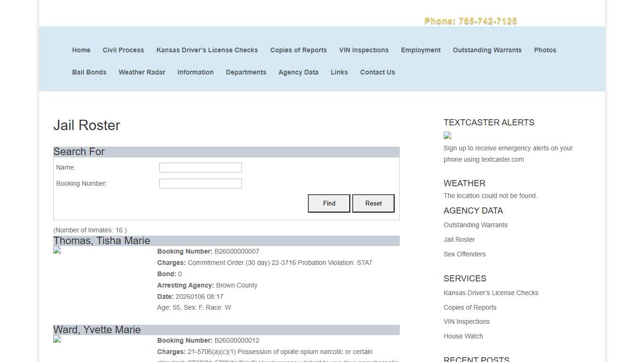
Task: Click Ward, Yvette Marie's photo thumbnail
Action: pyautogui.click(x=57, y=339)
